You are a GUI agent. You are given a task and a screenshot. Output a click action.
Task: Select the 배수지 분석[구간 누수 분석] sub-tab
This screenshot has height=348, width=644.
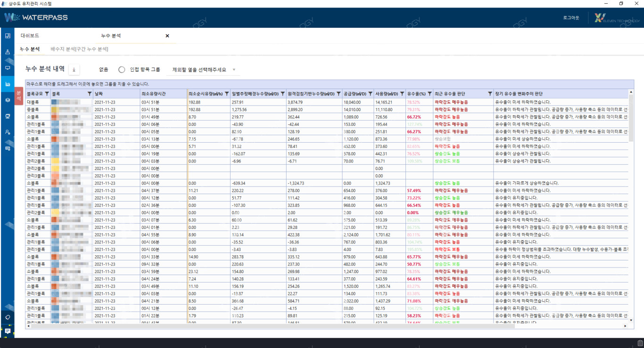(x=79, y=49)
